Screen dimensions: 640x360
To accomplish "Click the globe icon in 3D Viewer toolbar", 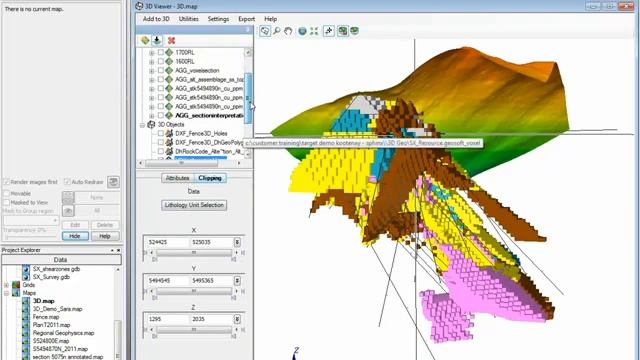I will tap(302, 31).
